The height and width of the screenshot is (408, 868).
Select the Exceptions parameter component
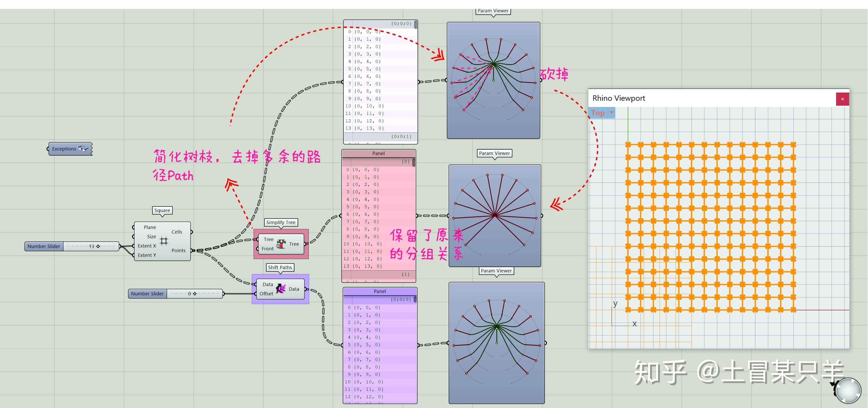[x=64, y=149]
